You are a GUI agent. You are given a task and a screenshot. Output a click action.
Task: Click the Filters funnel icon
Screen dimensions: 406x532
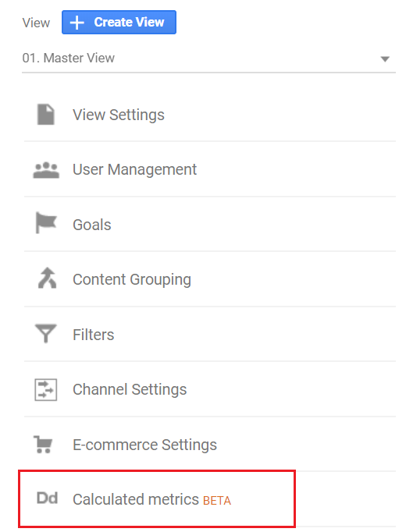pos(45,334)
